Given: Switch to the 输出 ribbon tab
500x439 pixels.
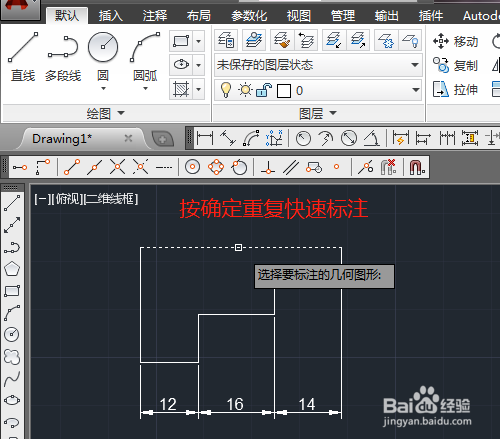Looking at the screenshot, I should (x=387, y=16).
